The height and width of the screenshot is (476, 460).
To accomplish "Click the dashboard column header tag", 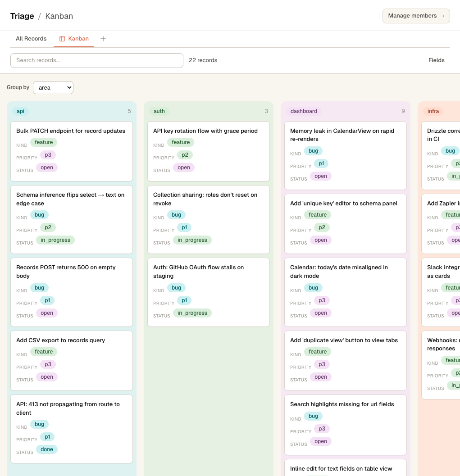I will coord(304,111).
